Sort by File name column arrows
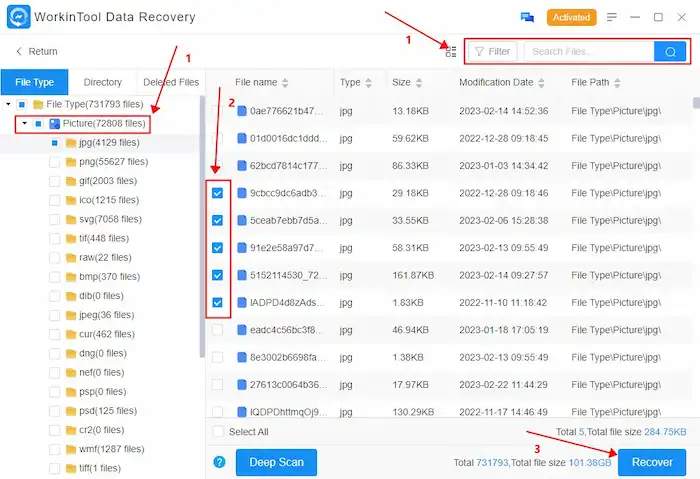The width and height of the screenshot is (700, 479). pyautogui.click(x=285, y=83)
